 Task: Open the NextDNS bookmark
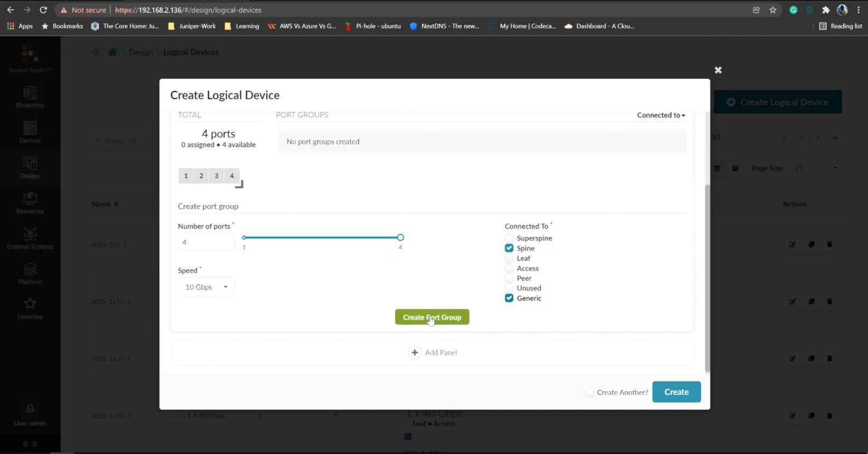click(445, 26)
